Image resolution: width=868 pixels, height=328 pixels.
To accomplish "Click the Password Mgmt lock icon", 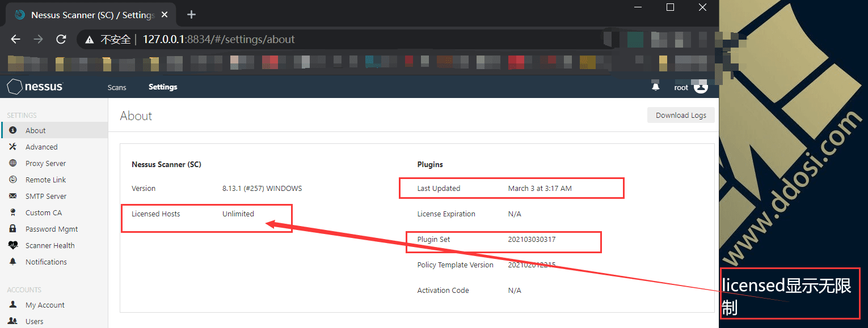I will tap(13, 229).
